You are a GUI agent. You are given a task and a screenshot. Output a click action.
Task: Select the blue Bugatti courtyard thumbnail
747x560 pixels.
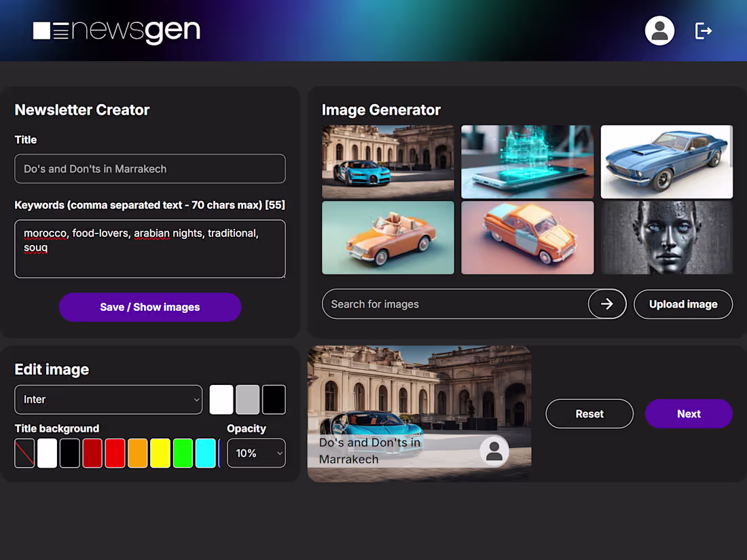(388, 162)
